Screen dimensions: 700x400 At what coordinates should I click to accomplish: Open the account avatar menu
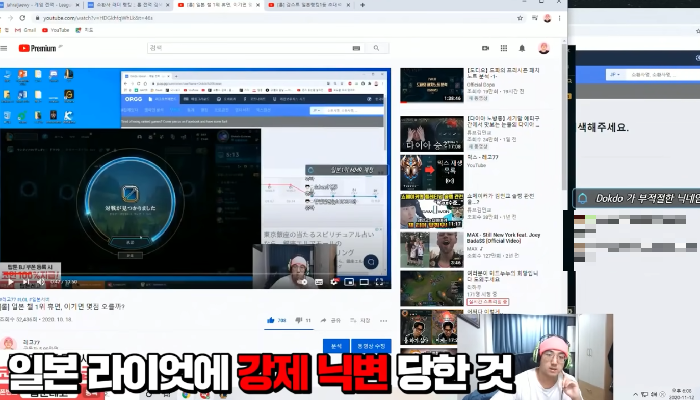(x=544, y=47)
